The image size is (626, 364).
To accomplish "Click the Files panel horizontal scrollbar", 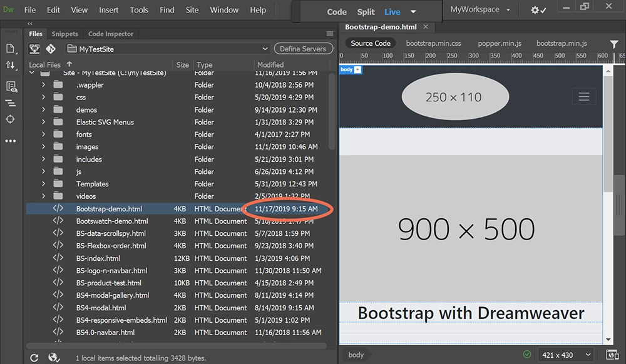I will coord(176,345).
